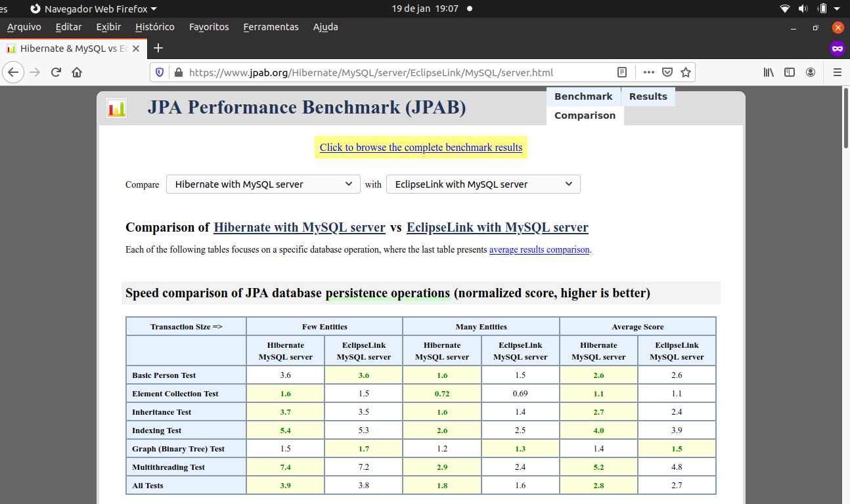Click the complete benchmark results link
This screenshot has width=850, height=504.
[x=421, y=148]
